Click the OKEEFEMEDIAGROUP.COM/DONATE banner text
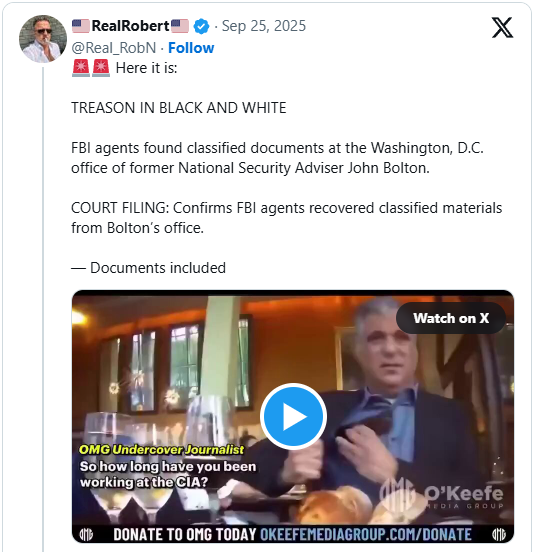This screenshot has width=535, height=552. click(x=366, y=534)
